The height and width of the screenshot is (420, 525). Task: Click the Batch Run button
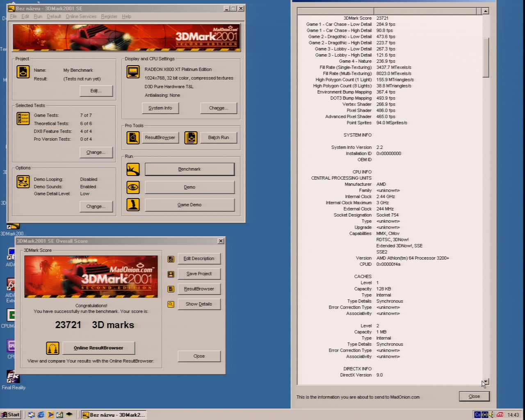point(219,138)
